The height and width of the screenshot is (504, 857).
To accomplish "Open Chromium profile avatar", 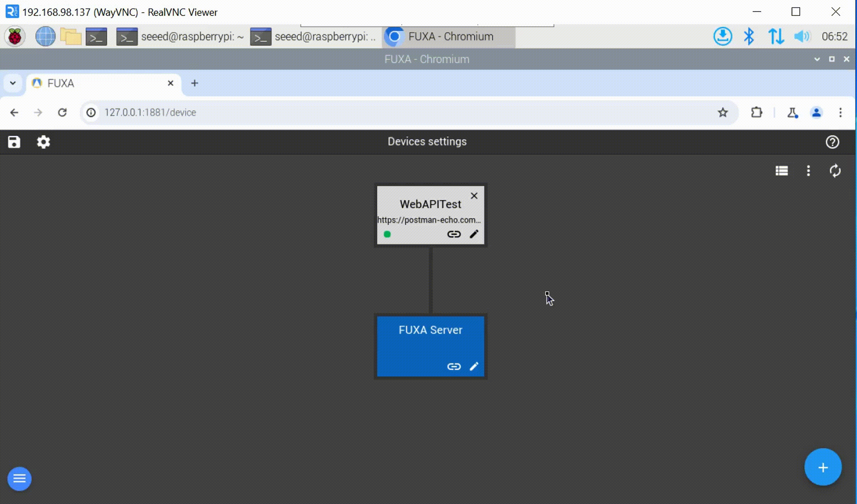I will pyautogui.click(x=816, y=112).
